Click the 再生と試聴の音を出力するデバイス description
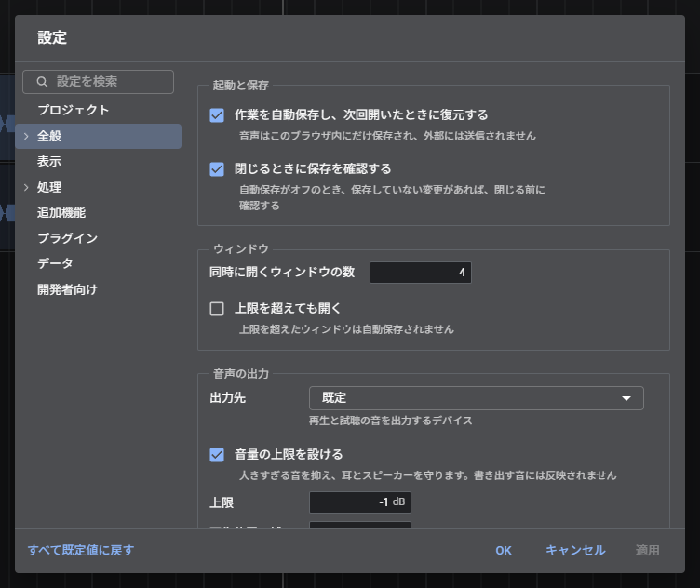 pyautogui.click(x=391, y=421)
